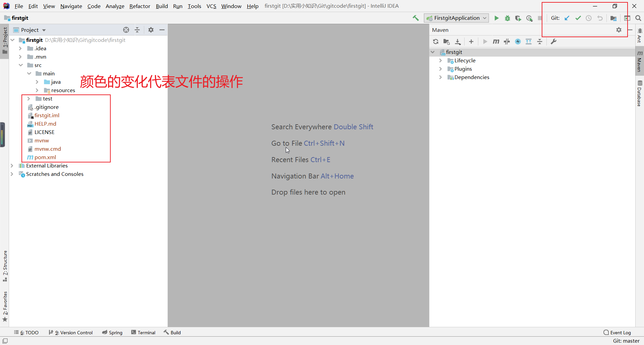Click the Git Commit checkmark icon
The height and width of the screenshot is (345, 644).
(578, 18)
